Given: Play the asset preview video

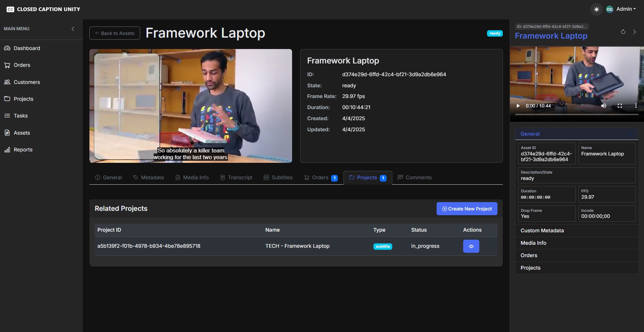Looking at the screenshot, I should click(x=518, y=106).
